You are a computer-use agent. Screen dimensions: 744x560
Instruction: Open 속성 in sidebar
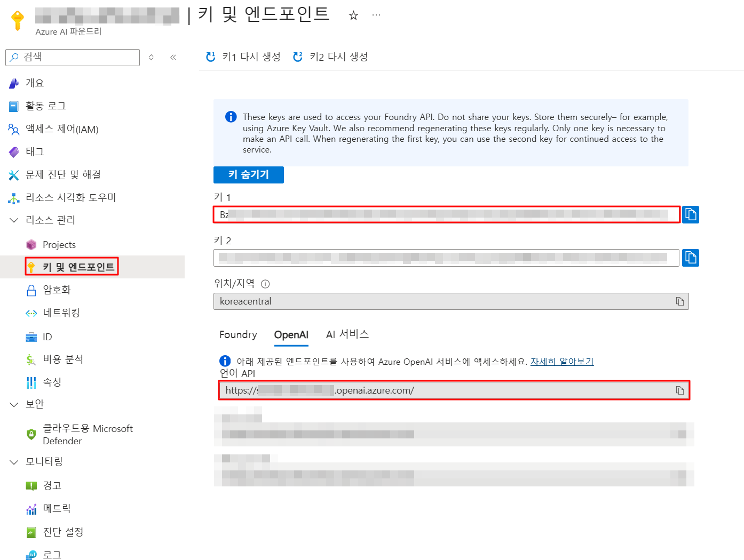click(x=52, y=382)
